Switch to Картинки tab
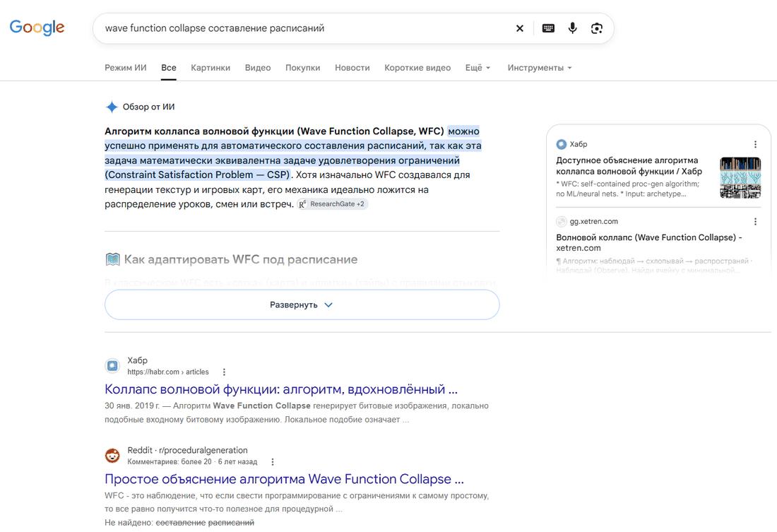This screenshot has height=532, width=777. [x=210, y=68]
